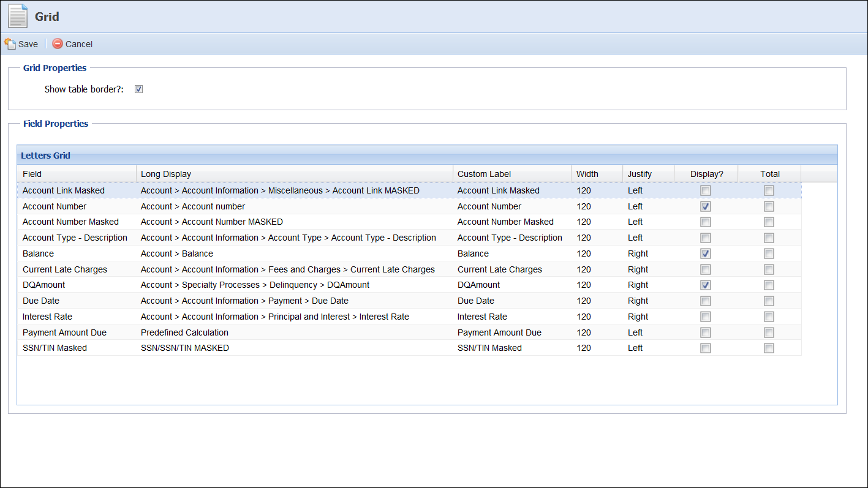Check Total for Payment Amount Due
868x488 pixels.
click(769, 332)
